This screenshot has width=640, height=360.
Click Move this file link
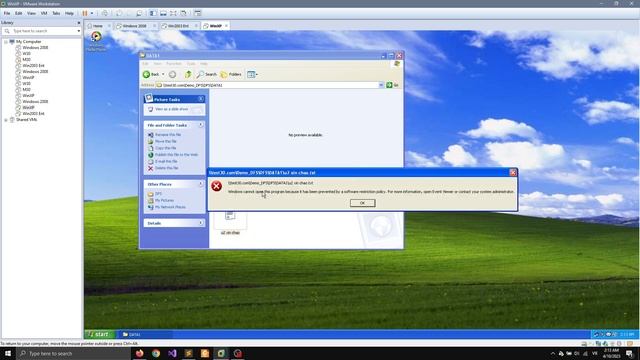pos(166,141)
